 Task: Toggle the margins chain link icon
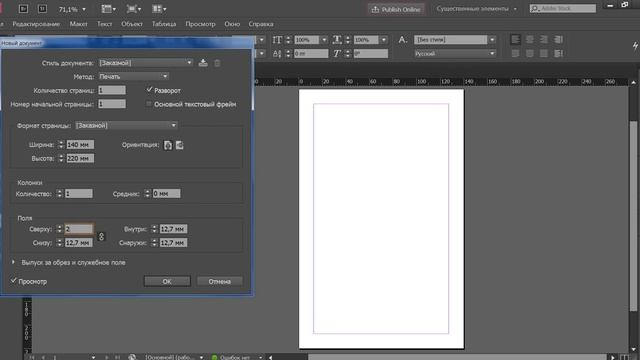pos(101,236)
